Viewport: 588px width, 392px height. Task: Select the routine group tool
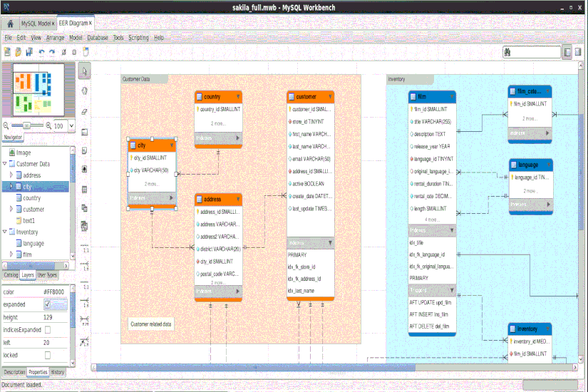84,226
